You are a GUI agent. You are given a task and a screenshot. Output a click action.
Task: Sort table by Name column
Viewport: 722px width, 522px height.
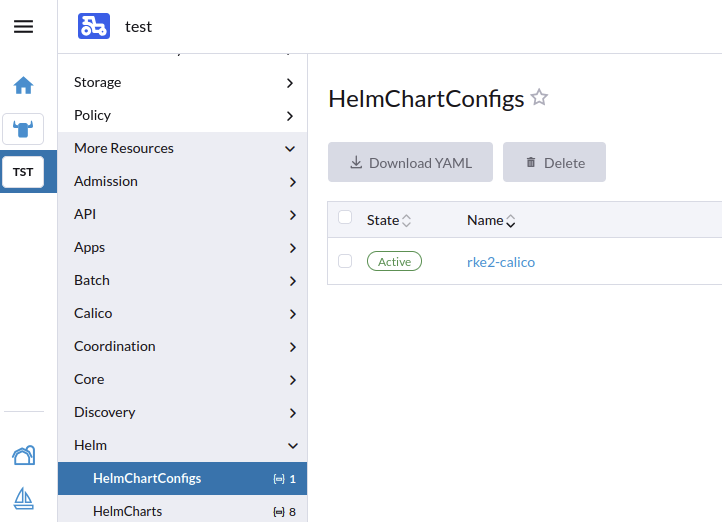coord(491,220)
